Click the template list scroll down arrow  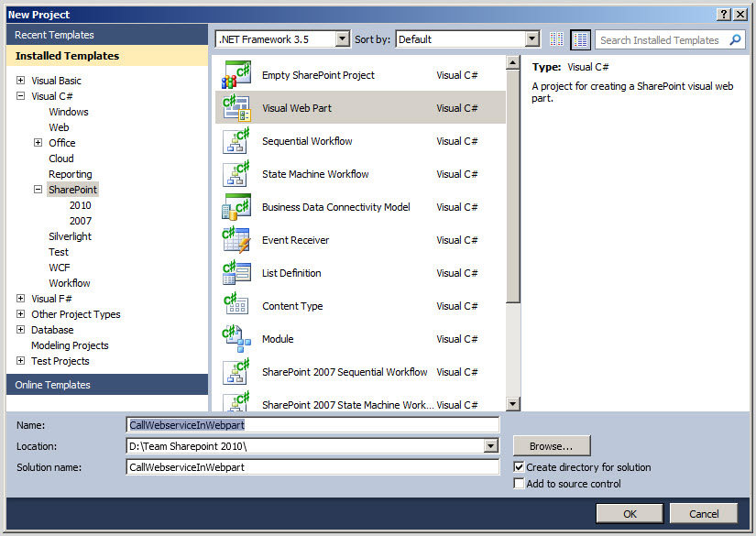513,404
